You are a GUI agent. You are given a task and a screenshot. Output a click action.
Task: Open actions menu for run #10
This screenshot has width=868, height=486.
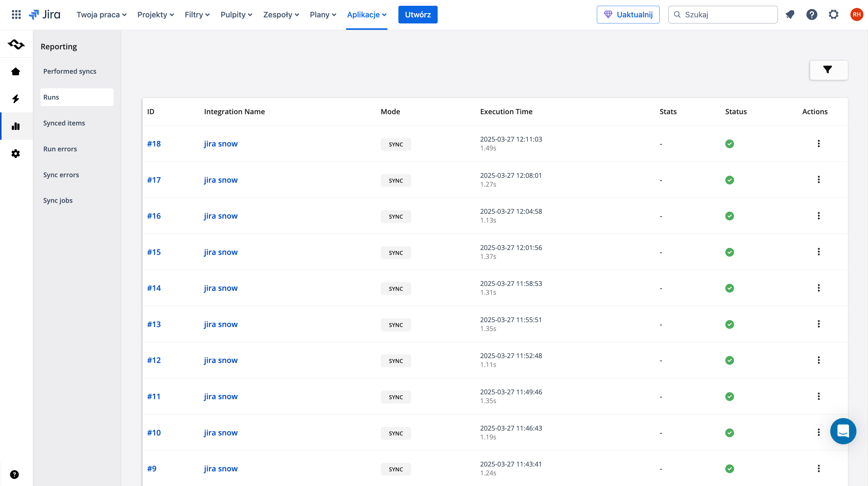pyautogui.click(x=818, y=432)
